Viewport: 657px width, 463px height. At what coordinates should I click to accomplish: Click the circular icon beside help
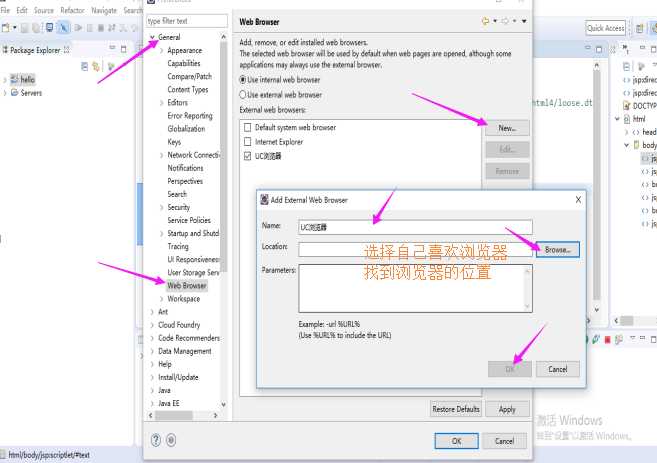tap(171, 440)
